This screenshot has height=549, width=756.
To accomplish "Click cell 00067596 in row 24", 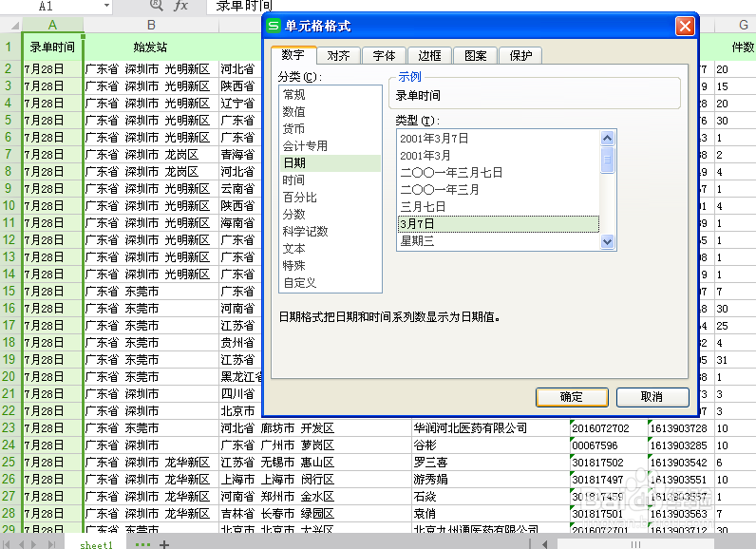I will tap(609, 445).
